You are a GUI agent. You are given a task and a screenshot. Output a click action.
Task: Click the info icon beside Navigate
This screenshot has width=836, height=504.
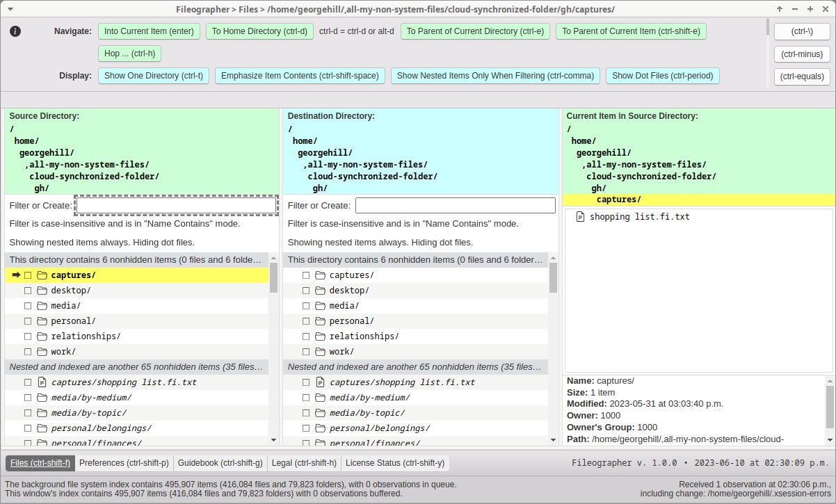click(x=15, y=31)
